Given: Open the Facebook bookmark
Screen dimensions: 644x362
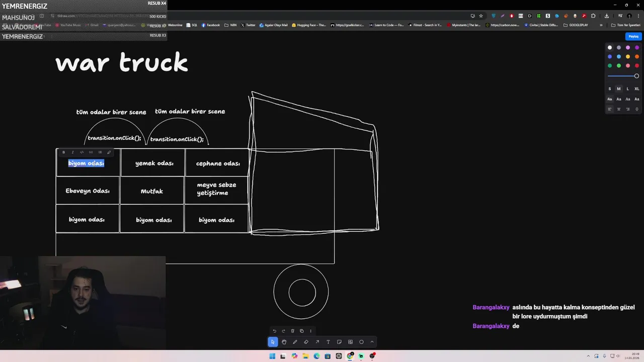Looking at the screenshot, I should (211, 25).
